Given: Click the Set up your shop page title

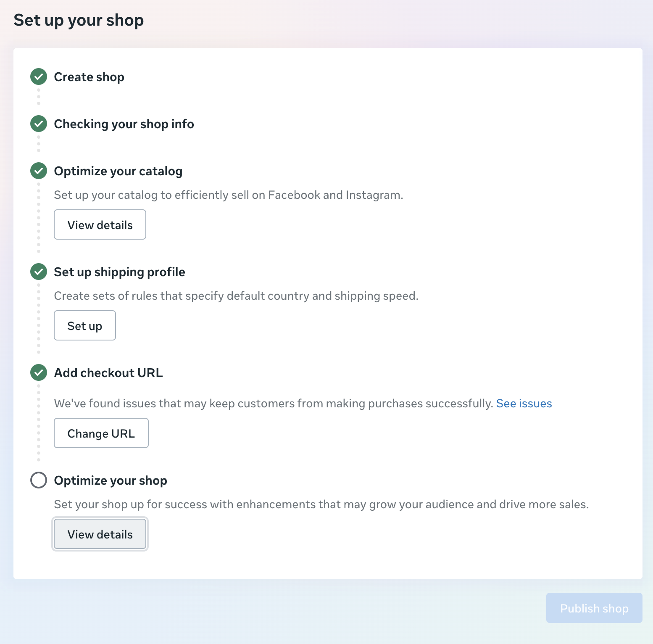Looking at the screenshot, I should point(79,20).
